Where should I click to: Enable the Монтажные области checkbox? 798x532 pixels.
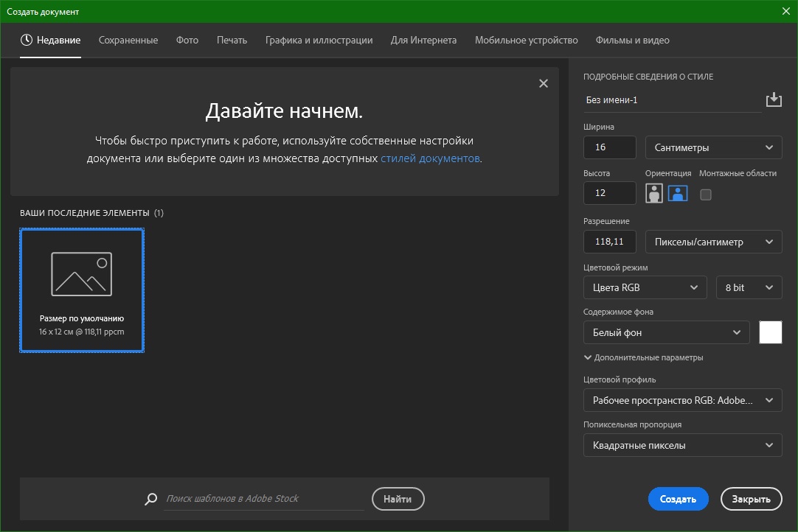pos(706,194)
